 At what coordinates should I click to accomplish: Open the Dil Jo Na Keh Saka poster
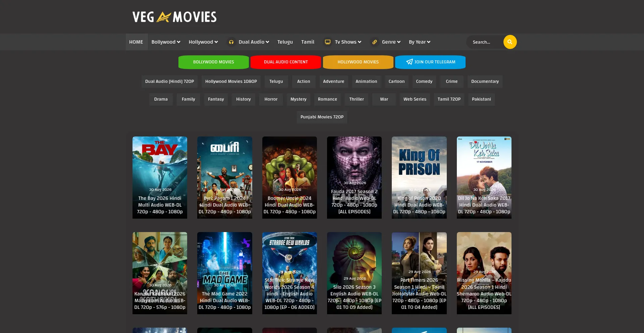484,177
